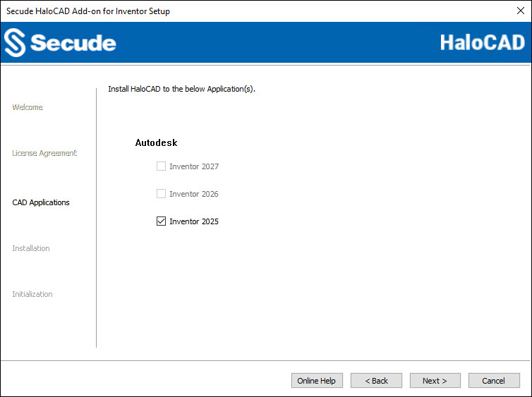Proceed with the Next > button
532x397 pixels.
pyautogui.click(x=435, y=381)
